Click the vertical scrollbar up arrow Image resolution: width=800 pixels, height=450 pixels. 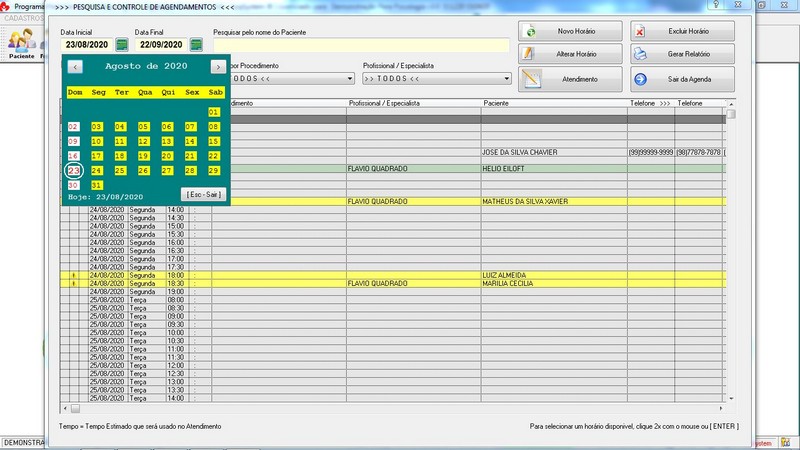tap(731, 104)
